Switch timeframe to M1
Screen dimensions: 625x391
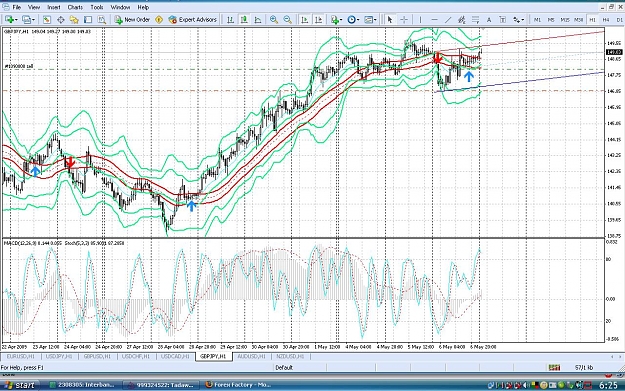[x=537, y=20]
